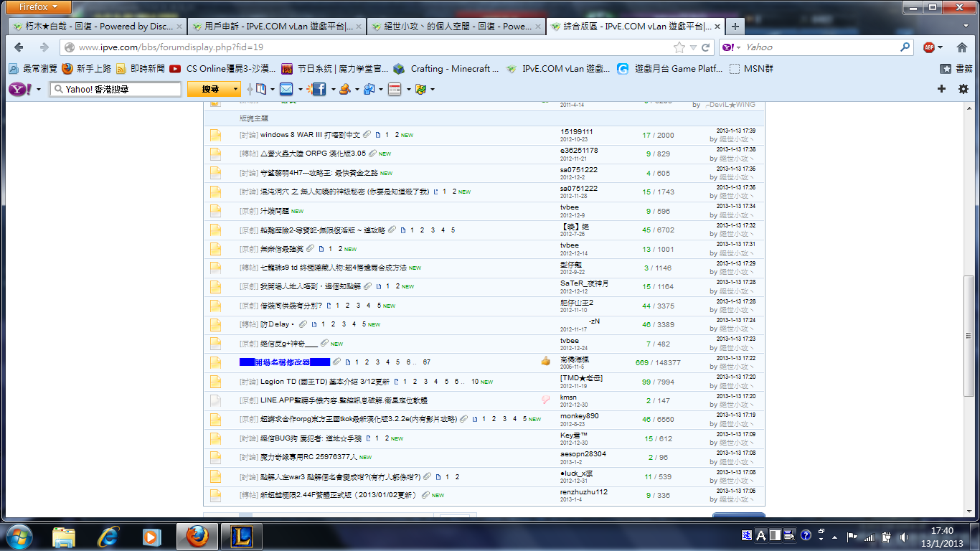The image size is (980, 551).
Task: Click the Adblock Plus ABP icon
Action: point(929,47)
